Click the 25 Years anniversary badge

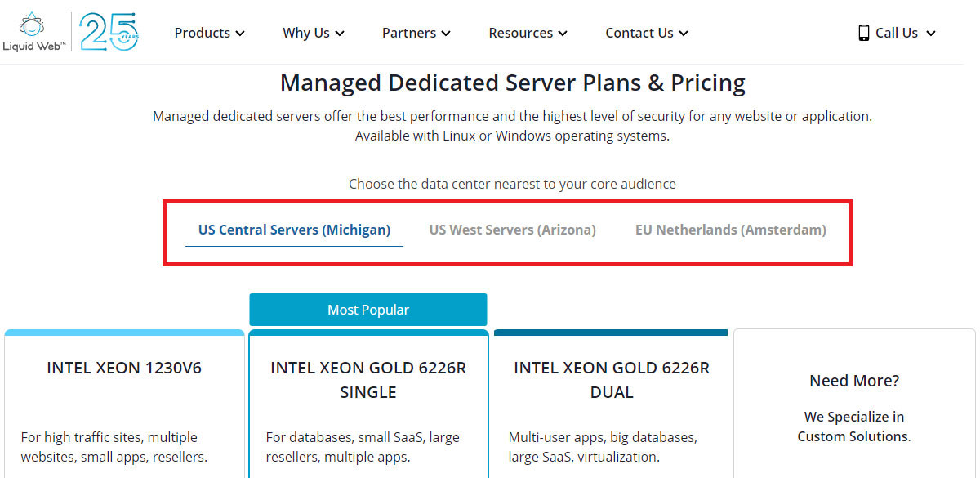109,32
